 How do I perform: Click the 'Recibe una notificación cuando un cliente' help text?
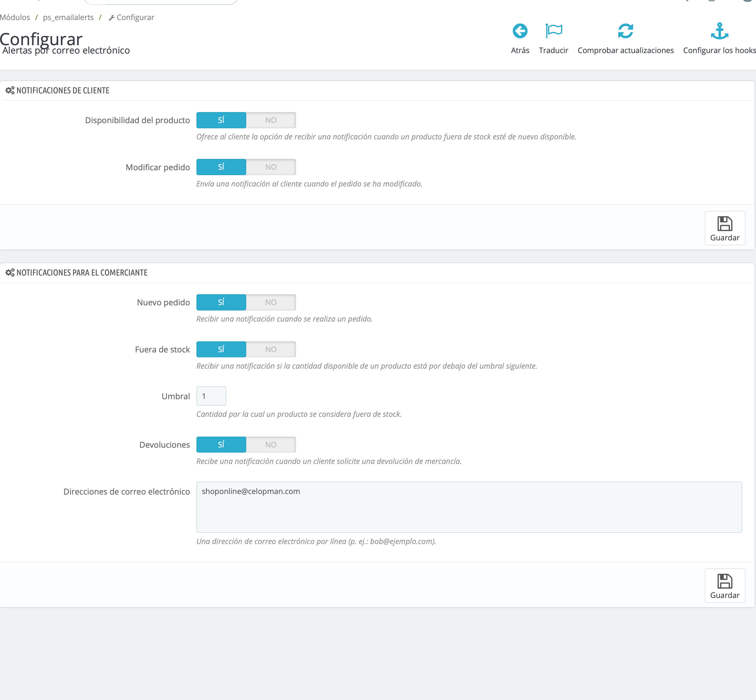tap(328, 461)
